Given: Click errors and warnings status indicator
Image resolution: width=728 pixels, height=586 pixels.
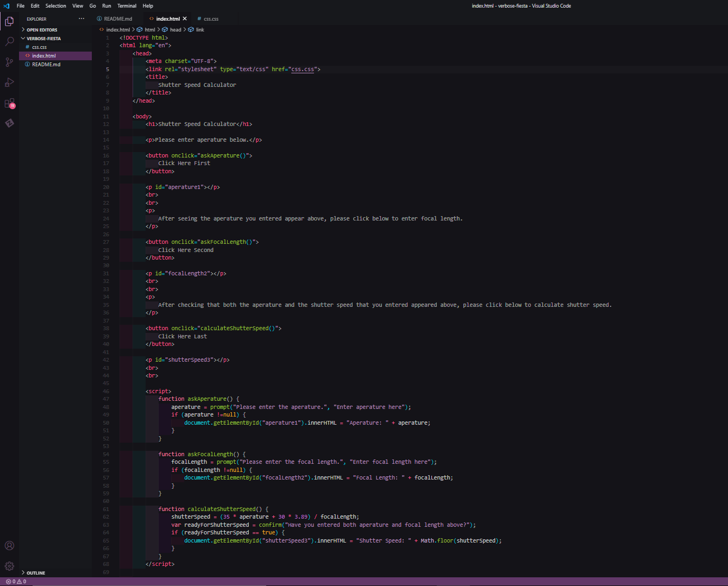Looking at the screenshot, I should [x=16, y=582].
